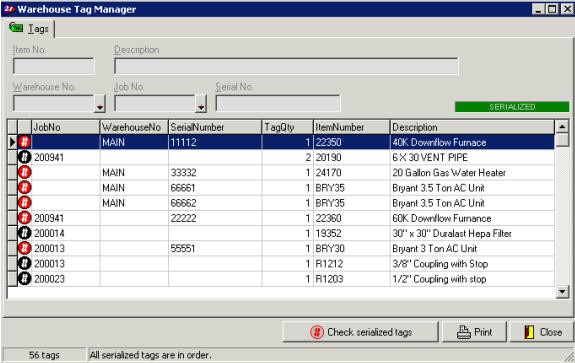Click item number 24170 cell
575x363 pixels.
click(x=352, y=173)
